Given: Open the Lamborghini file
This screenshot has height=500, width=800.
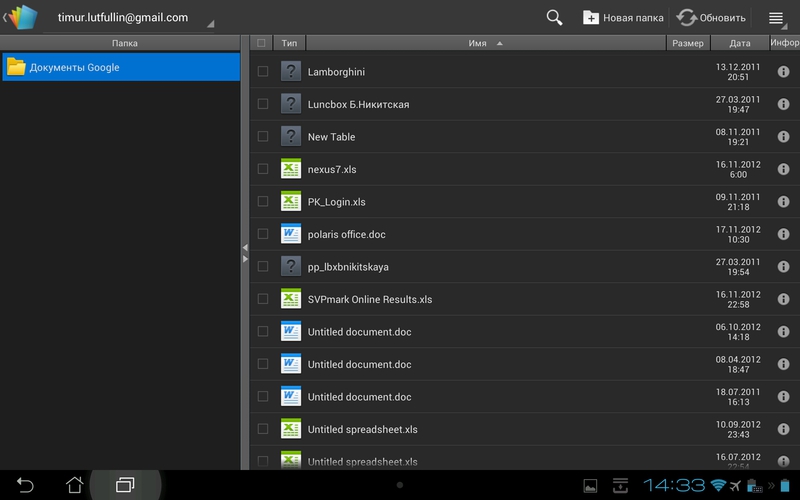Looking at the screenshot, I should pyautogui.click(x=336, y=72).
